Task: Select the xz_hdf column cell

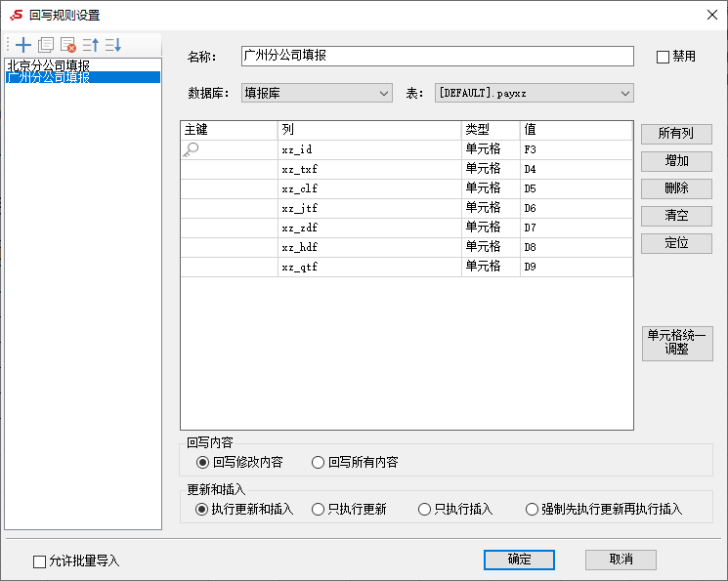Action: click(x=369, y=247)
